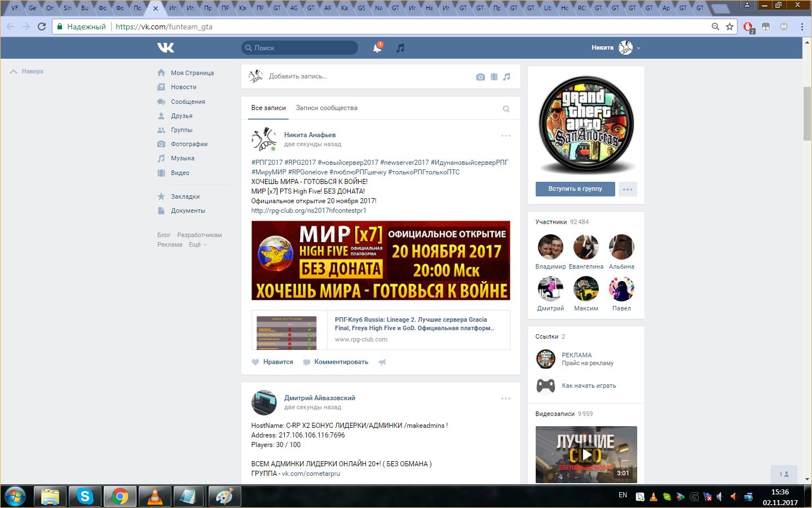Click the Добавить запись text field

point(361,76)
